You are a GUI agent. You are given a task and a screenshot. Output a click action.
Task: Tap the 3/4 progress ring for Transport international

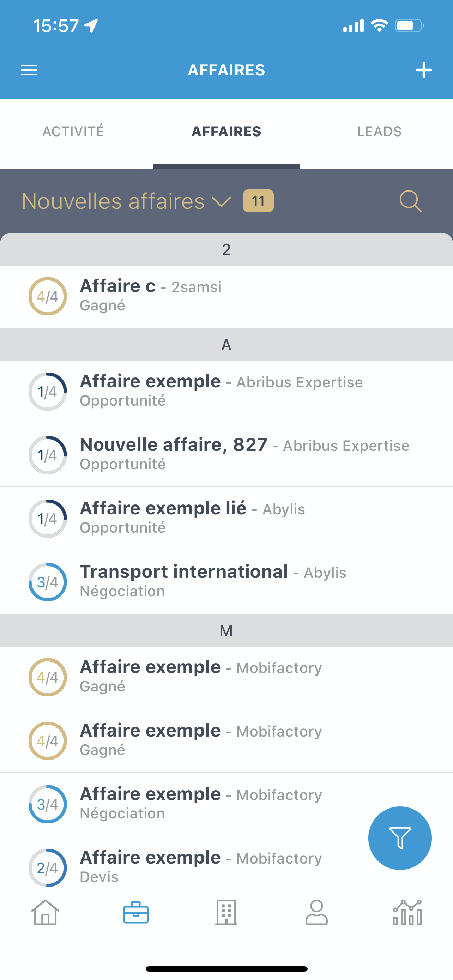tap(48, 582)
